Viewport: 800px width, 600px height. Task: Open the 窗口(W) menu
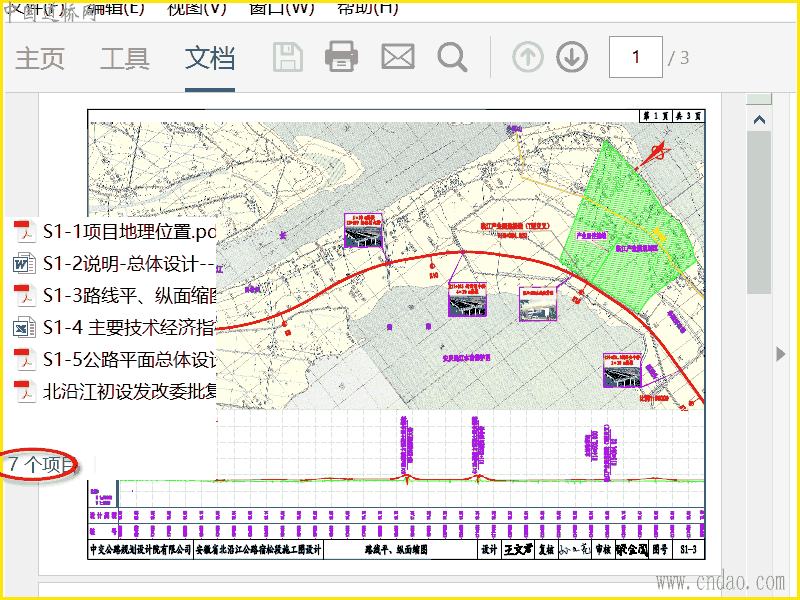(282, 9)
